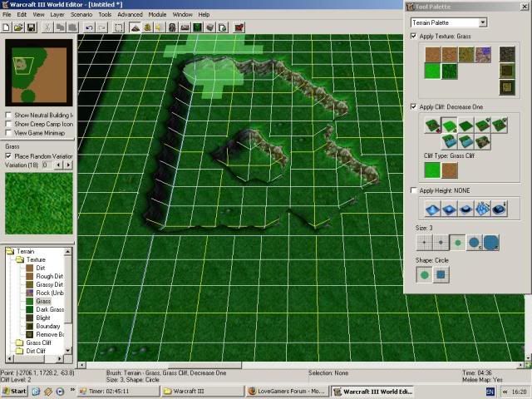
Task: Open the Advanced menu
Action: (130, 15)
